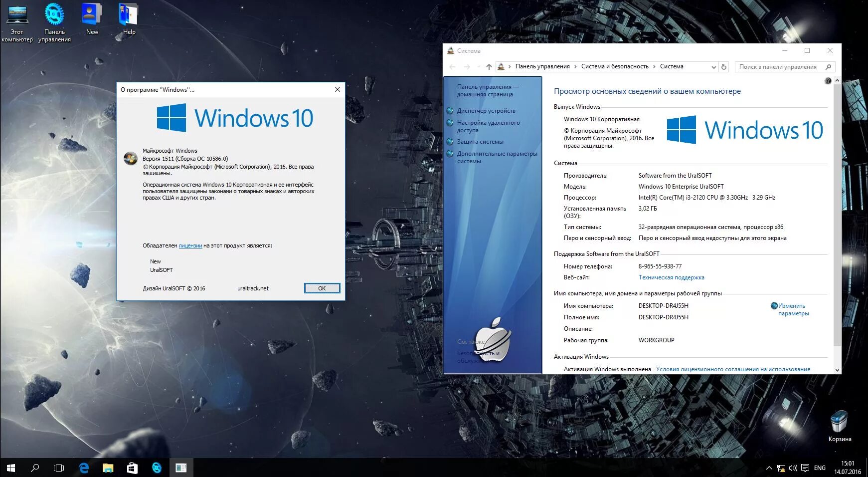Open the 'New' user folder desktop icon
The height and width of the screenshot is (477, 868).
[92, 19]
